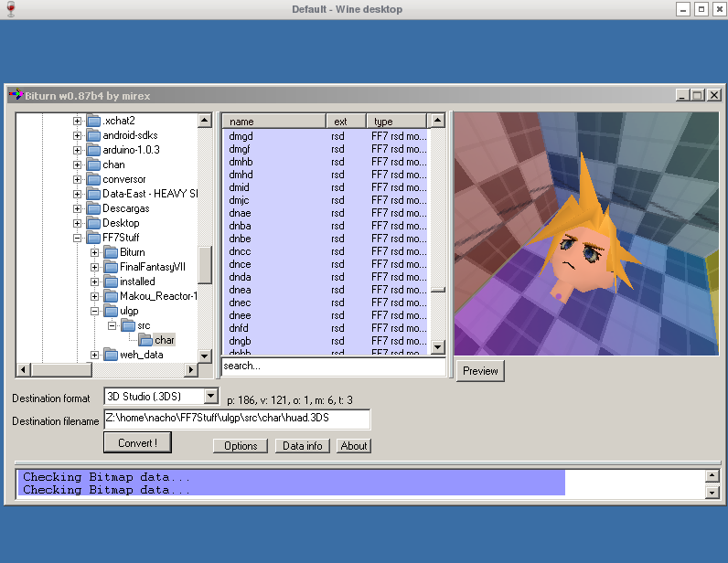
Task: Click the file list scroll up arrow
Action: pyautogui.click(x=438, y=122)
